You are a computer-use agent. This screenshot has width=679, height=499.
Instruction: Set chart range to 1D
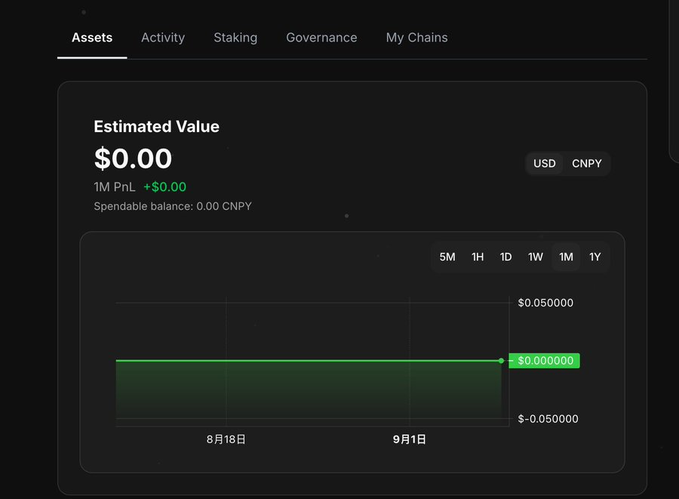tap(506, 257)
